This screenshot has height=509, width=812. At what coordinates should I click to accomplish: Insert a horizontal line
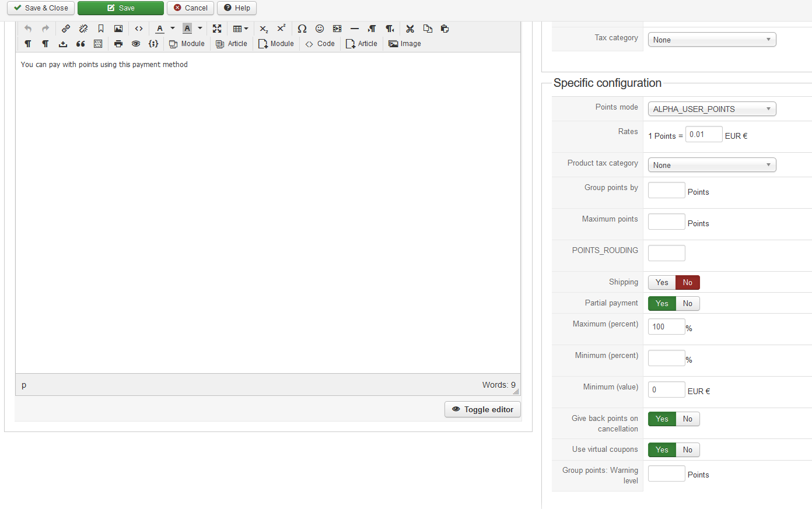tap(355, 29)
